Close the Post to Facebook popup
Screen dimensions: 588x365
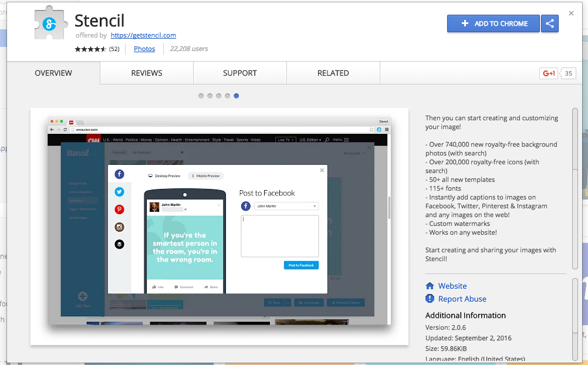point(322,170)
